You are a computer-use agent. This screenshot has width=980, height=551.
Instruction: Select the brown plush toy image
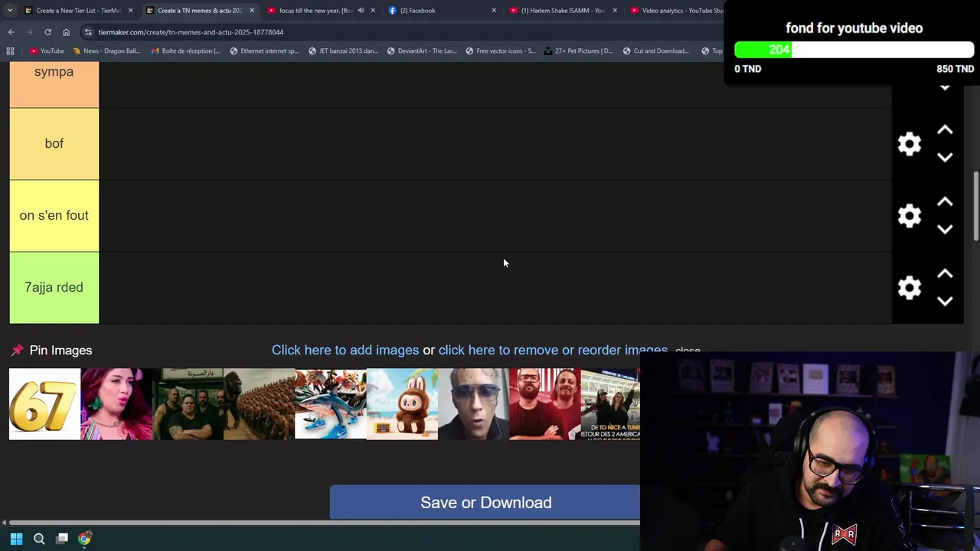tap(402, 404)
